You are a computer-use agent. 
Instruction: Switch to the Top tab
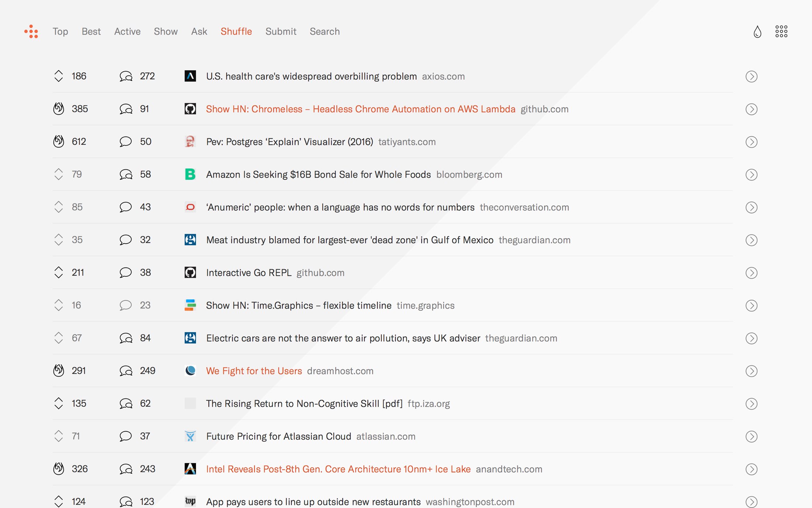coord(60,31)
